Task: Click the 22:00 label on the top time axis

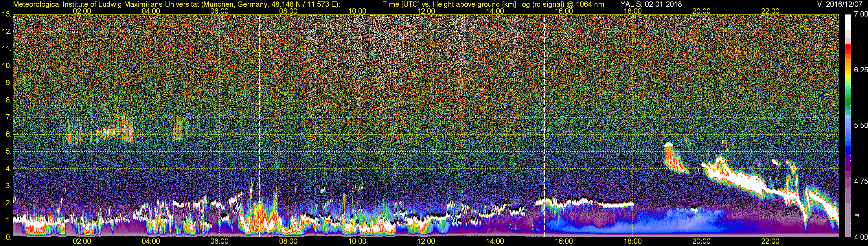Action: click(x=770, y=11)
